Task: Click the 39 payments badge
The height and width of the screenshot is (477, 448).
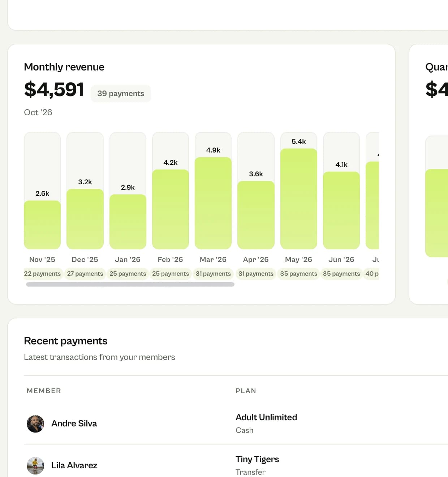Action: tap(121, 94)
